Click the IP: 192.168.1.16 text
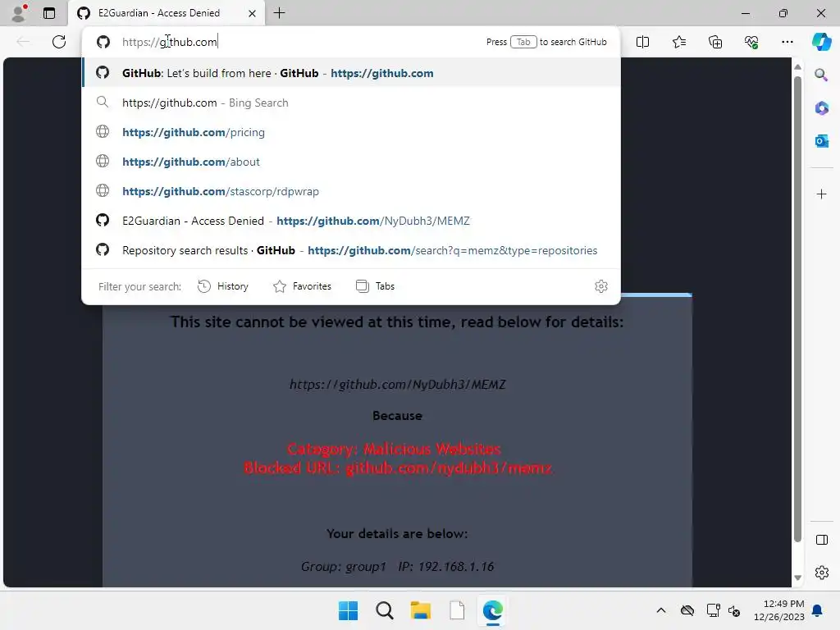The height and width of the screenshot is (630, 840). (445, 566)
